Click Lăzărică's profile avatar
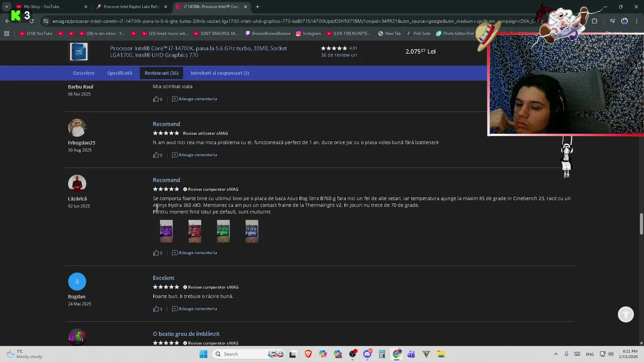Image resolution: width=644 pixels, height=362 pixels. click(x=77, y=184)
